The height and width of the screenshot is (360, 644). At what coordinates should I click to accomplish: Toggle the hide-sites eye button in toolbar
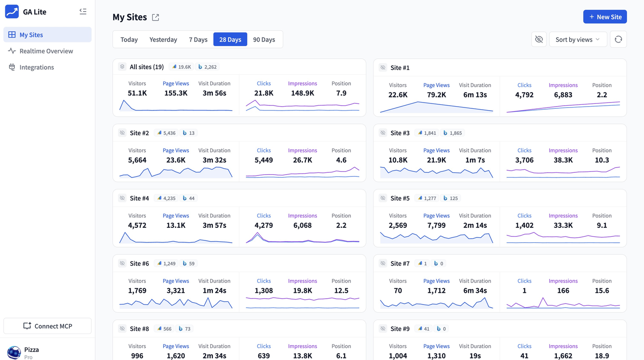(x=539, y=39)
